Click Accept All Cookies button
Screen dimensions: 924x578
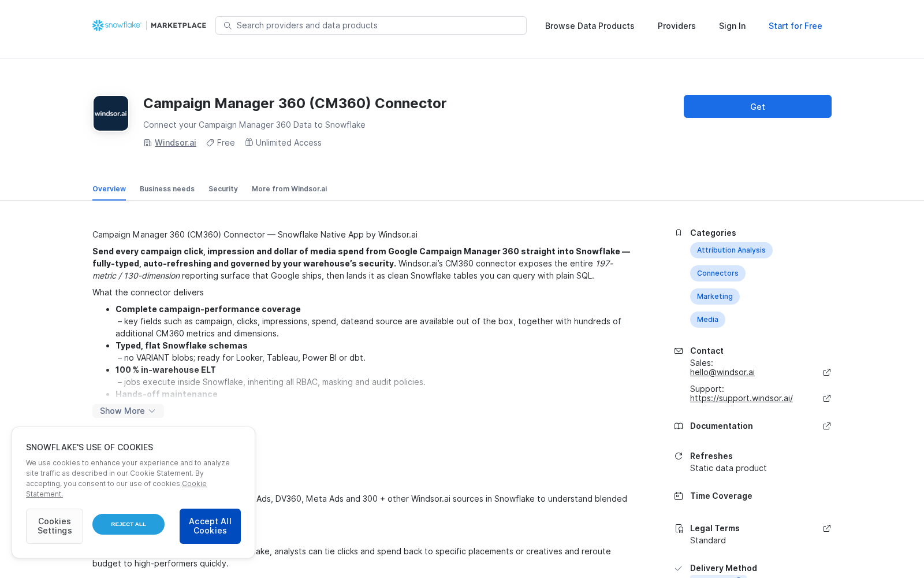(x=210, y=526)
